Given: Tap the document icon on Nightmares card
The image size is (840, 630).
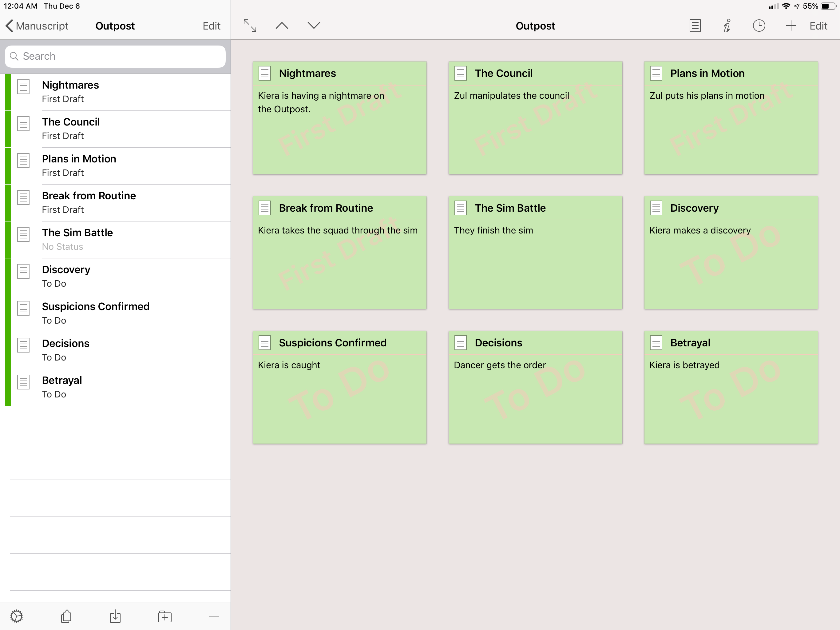Looking at the screenshot, I should [265, 73].
